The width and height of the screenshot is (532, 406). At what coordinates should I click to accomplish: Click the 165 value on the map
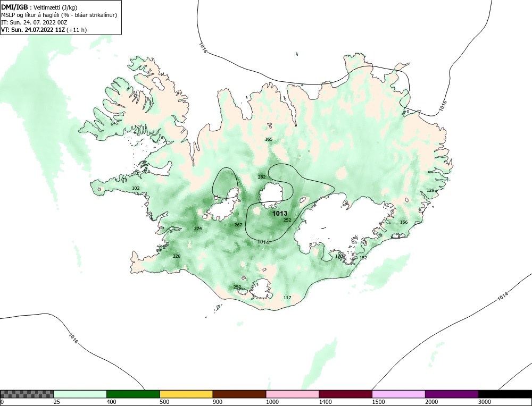pos(268,139)
